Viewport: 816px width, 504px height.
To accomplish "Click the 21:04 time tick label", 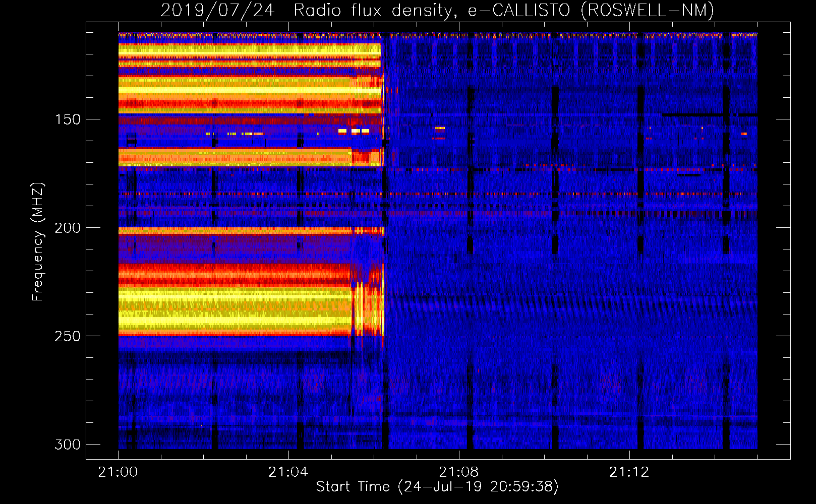I will coord(288,472).
